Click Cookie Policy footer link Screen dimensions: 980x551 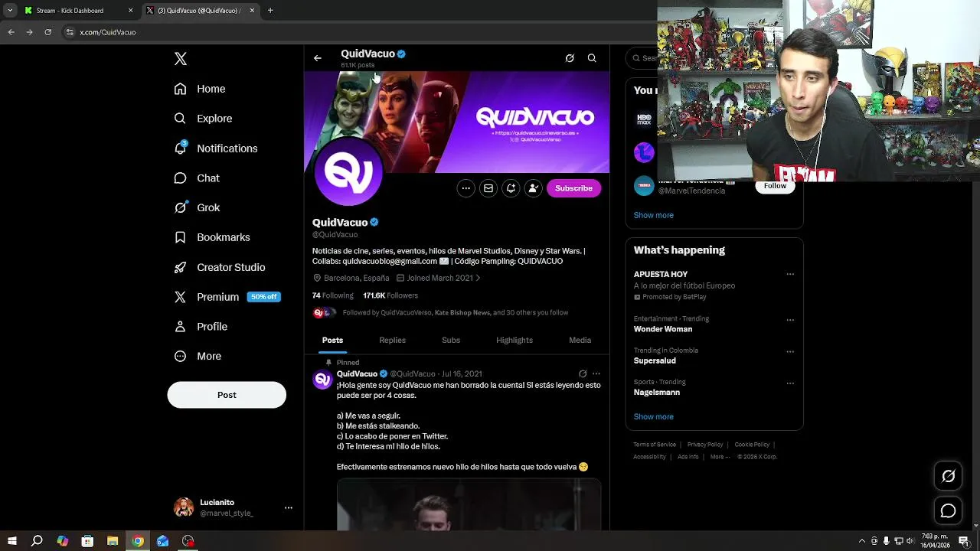[x=752, y=445]
